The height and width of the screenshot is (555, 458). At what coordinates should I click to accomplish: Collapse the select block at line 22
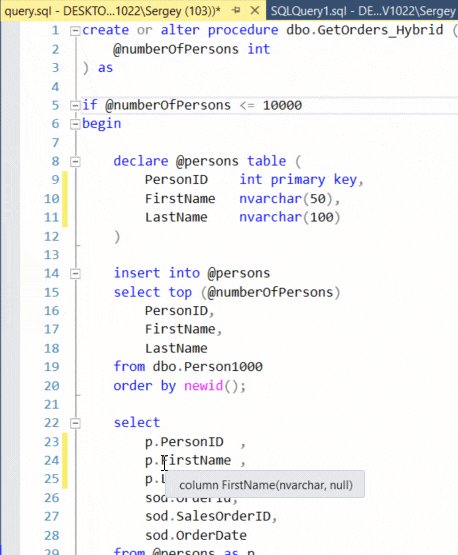point(75,423)
